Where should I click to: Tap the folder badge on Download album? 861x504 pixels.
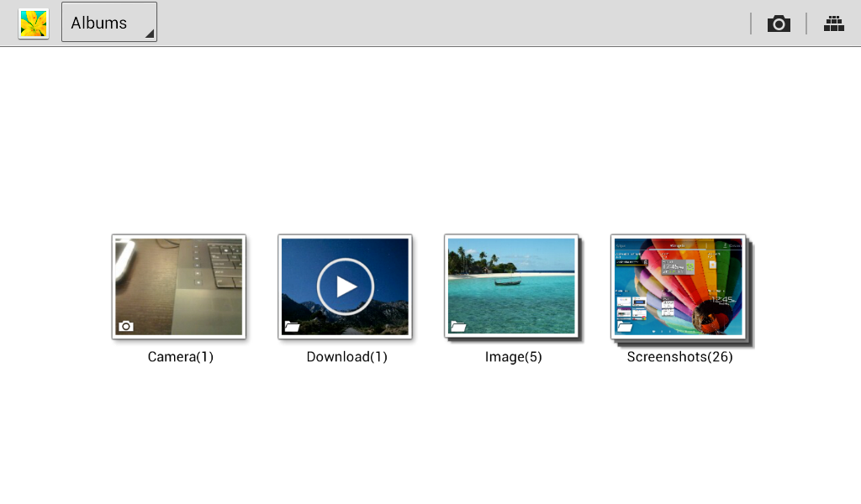292,326
